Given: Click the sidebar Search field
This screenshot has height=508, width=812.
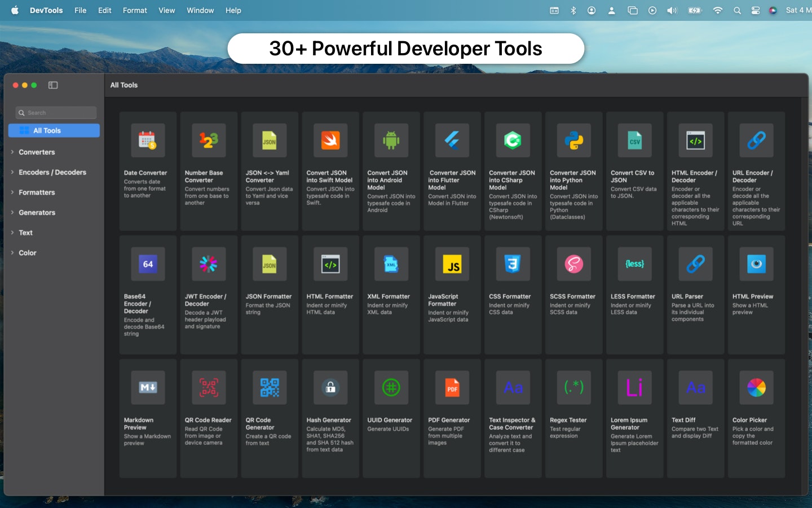Looking at the screenshot, I should click(56, 113).
